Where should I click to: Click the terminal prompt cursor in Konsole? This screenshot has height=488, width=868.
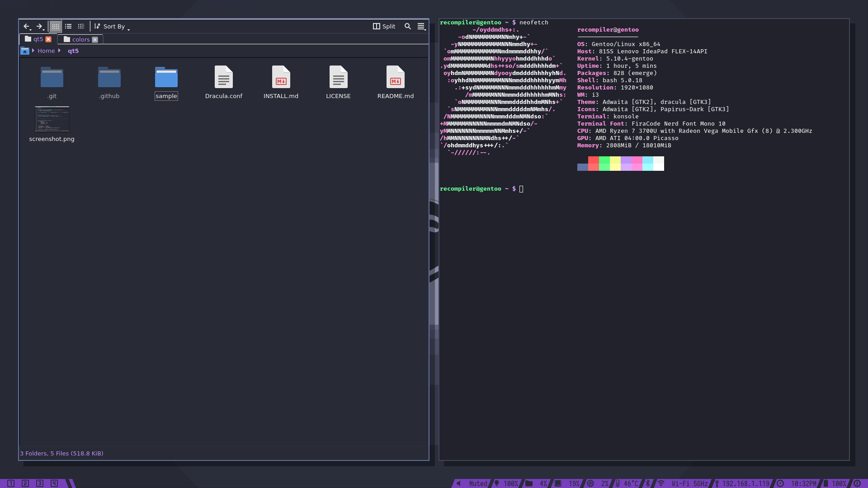point(521,189)
